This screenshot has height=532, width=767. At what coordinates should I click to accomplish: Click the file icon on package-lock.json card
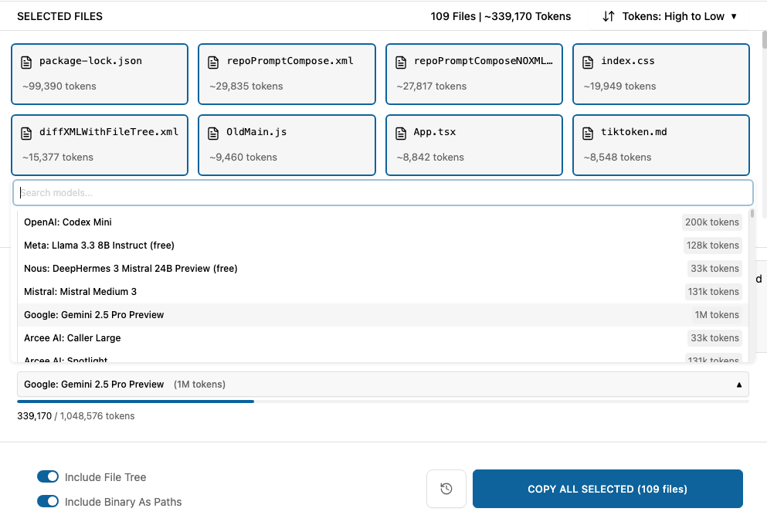[x=27, y=62]
